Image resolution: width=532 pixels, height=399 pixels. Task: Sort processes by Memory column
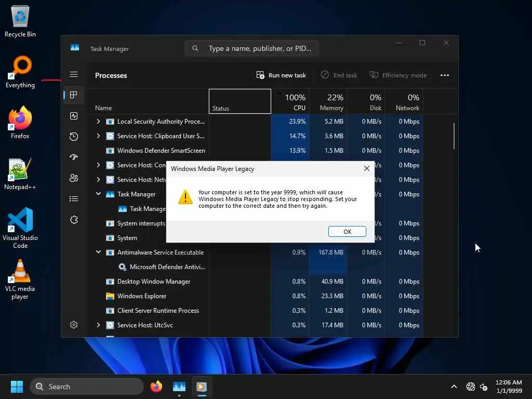coord(328,101)
